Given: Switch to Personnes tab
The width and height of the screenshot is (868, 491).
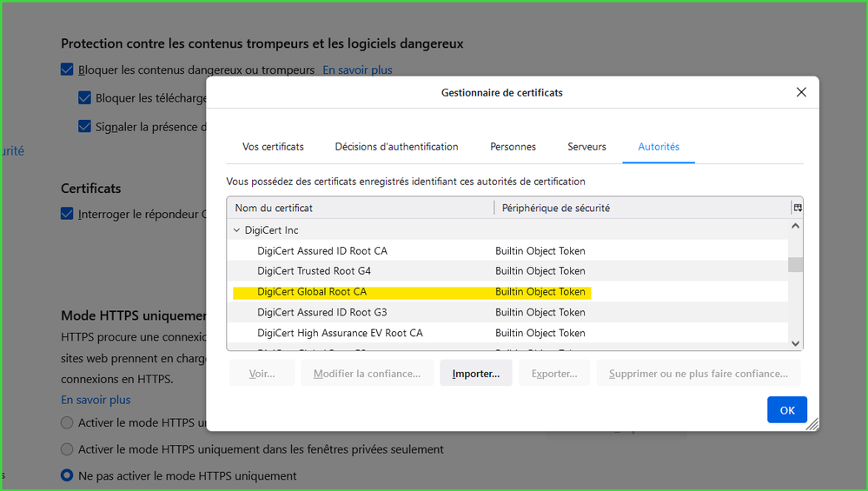Looking at the screenshot, I should 513,147.
